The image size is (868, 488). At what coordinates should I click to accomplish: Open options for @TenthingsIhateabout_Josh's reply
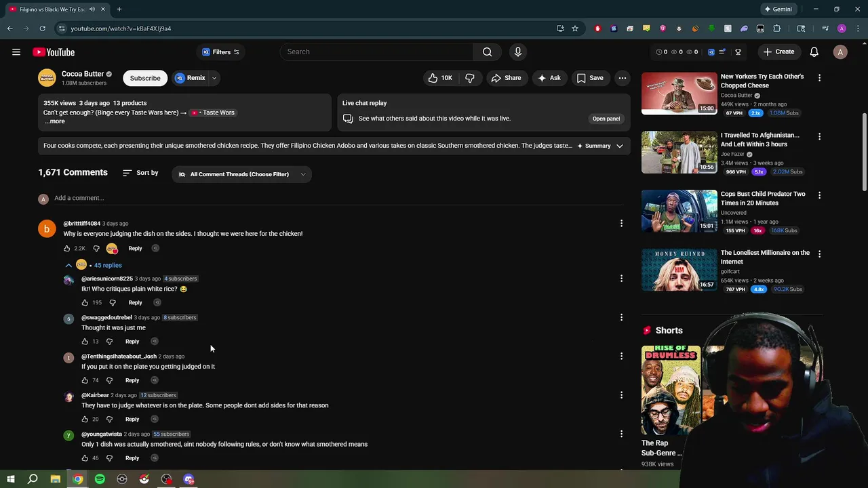621,357
